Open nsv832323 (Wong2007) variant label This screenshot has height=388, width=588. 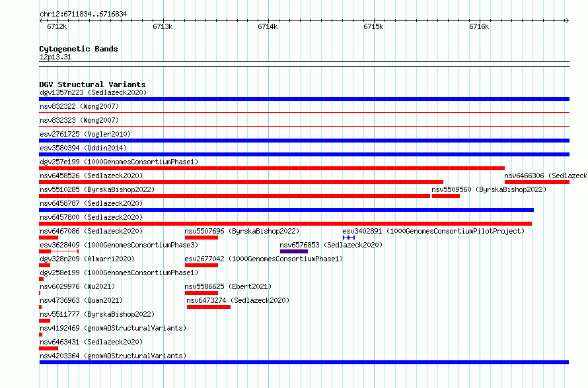79,120
